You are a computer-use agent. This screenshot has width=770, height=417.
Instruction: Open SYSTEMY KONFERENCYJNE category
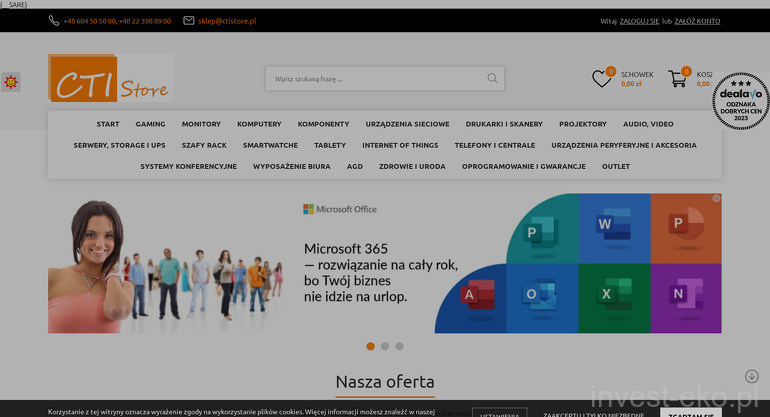pyautogui.click(x=189, y=167)
